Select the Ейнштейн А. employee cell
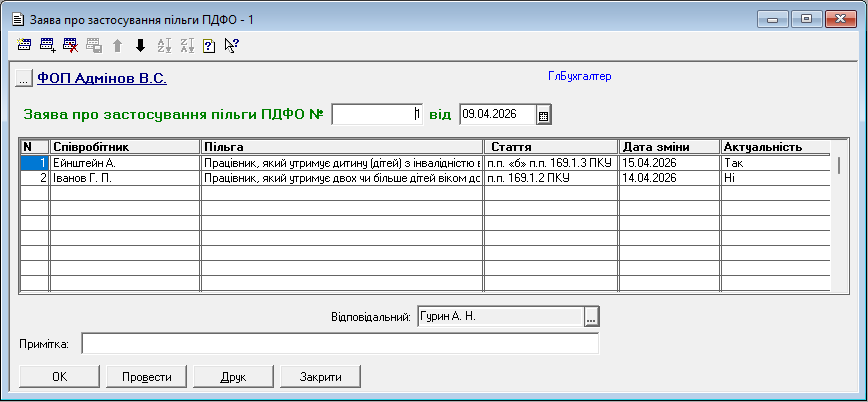This screenshot has width=868, height=402. [x=125, y=162]
